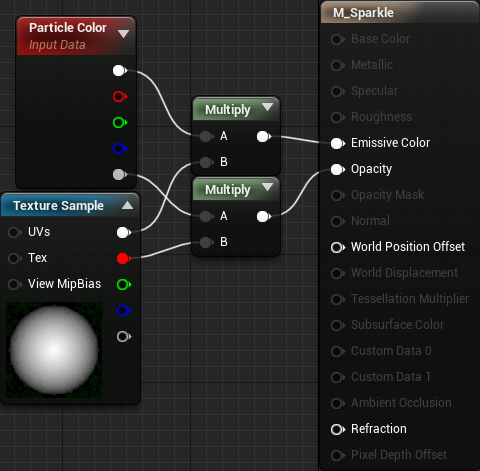480x471 pixels.
Task: Click the View MipBias label
Action: click(64, 284)
